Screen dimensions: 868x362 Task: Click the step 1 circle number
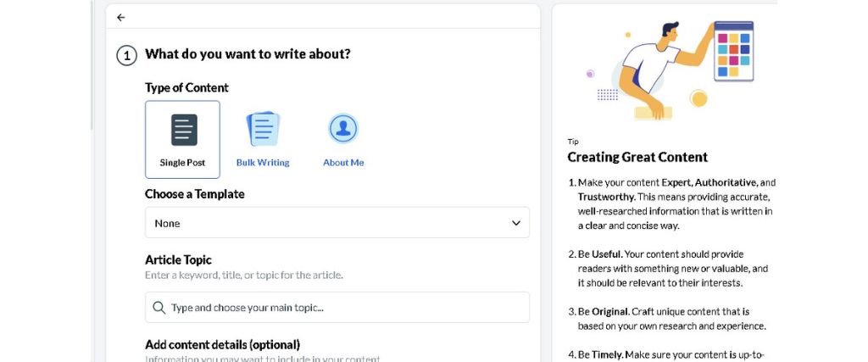click(x=125, y=55)
